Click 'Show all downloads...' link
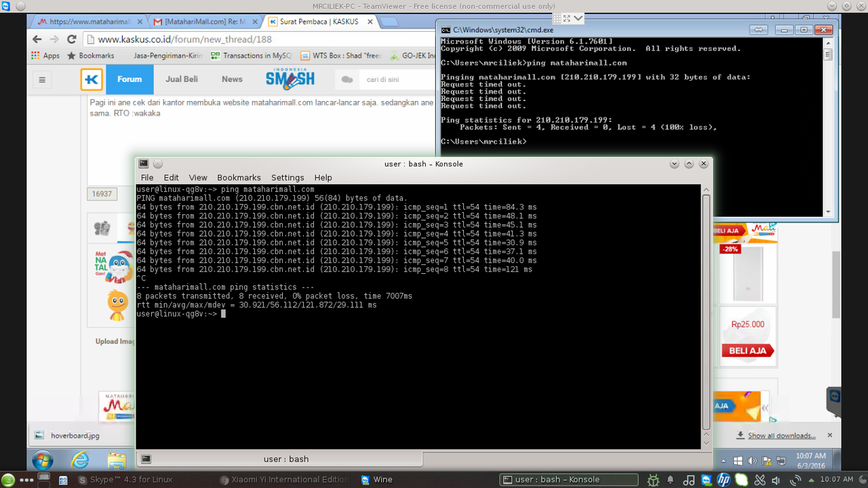868x488 pixels. [781, 435]
